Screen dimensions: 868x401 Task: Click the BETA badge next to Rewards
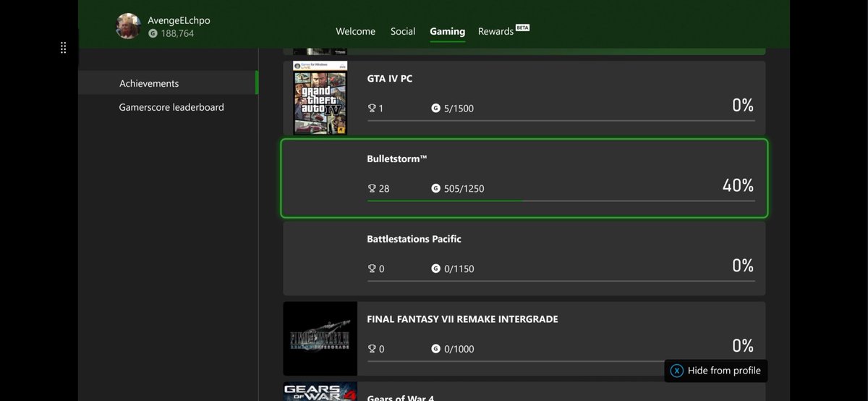522,28
